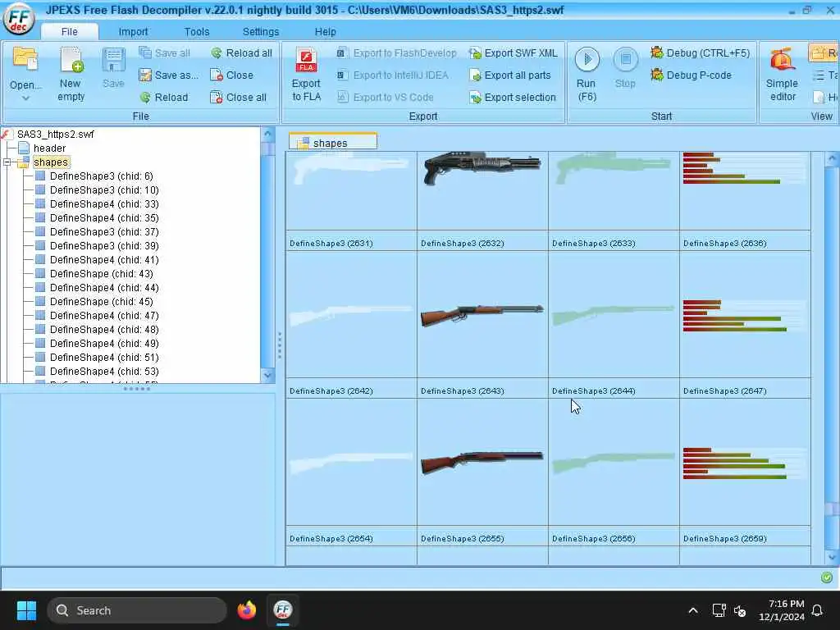
Task: Select DefineShape4 (chid: 44)
Action: tap(104, 287)
